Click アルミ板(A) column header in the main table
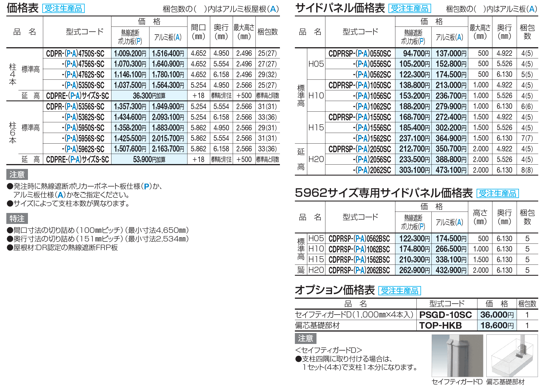The image size is (546, 392). click(x=168, y=37)
